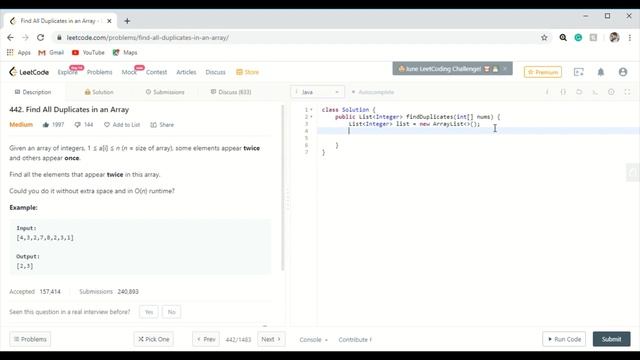Open the editor shortcuts icon

coord(595,92)
